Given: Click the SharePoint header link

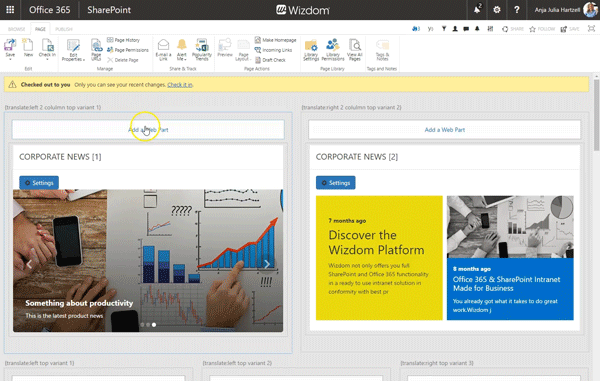Looking at the screenshot, I should tap(109, 10).
